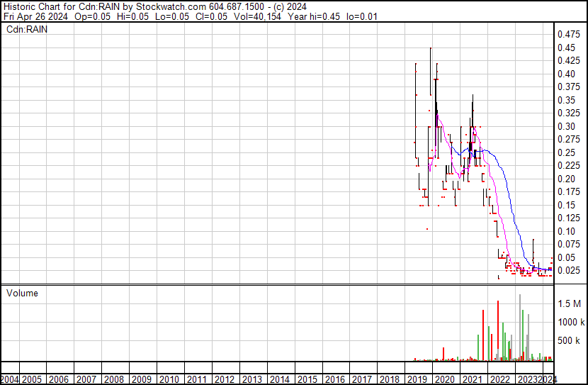
Task: Click the 'Op=0.05' opening price value
Action: (x=92, y=16)
